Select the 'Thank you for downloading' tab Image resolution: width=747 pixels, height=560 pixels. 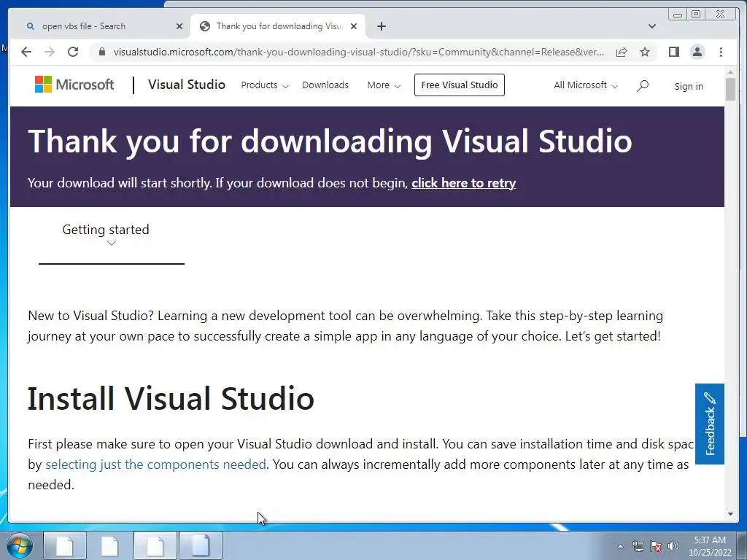click(x=278, y=26)
